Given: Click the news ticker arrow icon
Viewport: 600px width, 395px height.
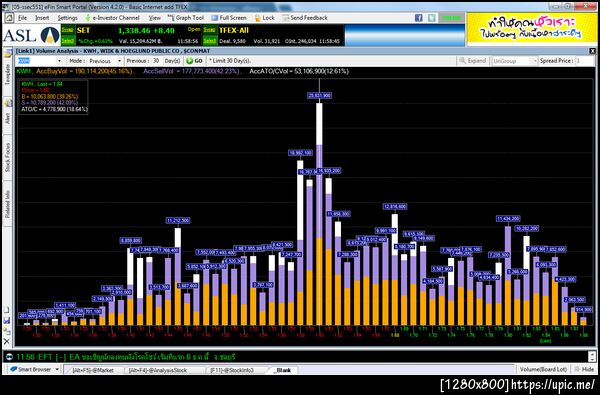Looking at the screenshot, I should [10, 357].
